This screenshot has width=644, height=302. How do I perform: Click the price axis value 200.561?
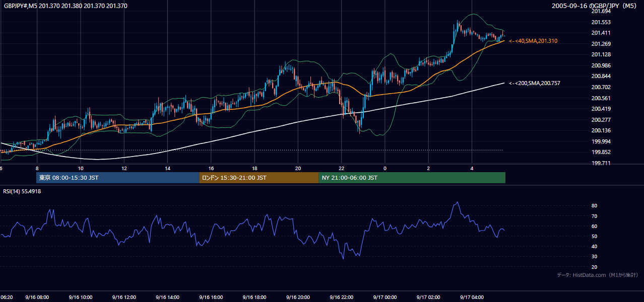click(601, 99)
